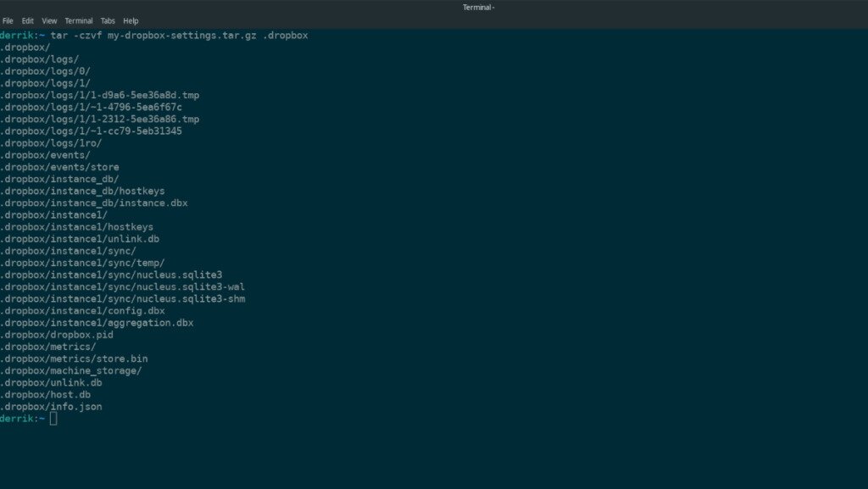Image resolution: width=868 pixels, height=489 pixels.
Task: Place cursor in the terminal input area
Action: pyautogui.click(x=53, y=418)
